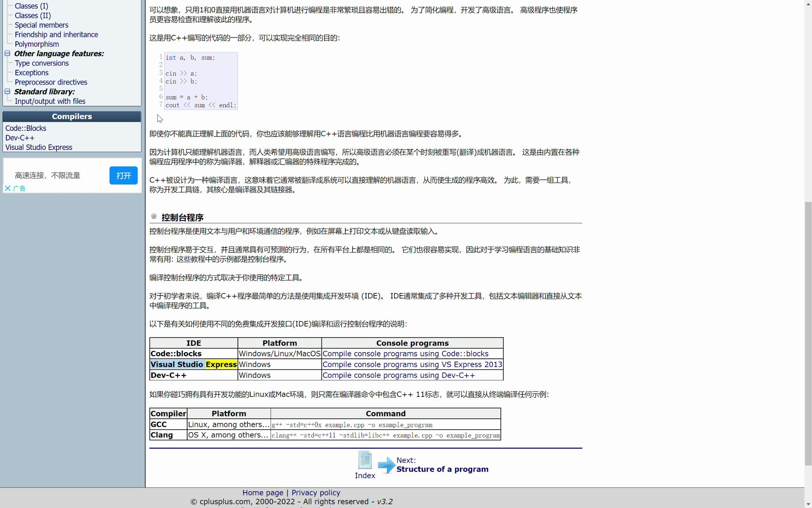The height and width of the screenshot is (508, 812).
Task: Open the Polymorphism tutorial page
Action: [37, 44]
